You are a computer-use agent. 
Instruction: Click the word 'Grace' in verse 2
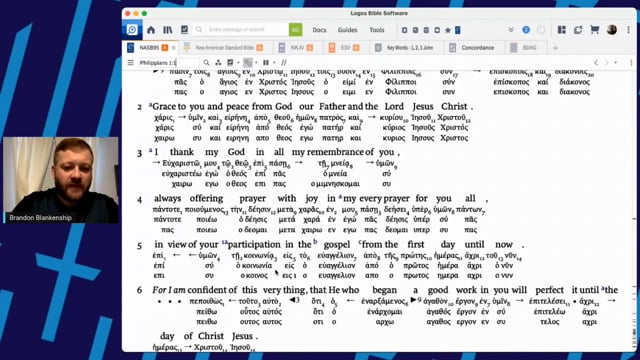tap(164, 107)
